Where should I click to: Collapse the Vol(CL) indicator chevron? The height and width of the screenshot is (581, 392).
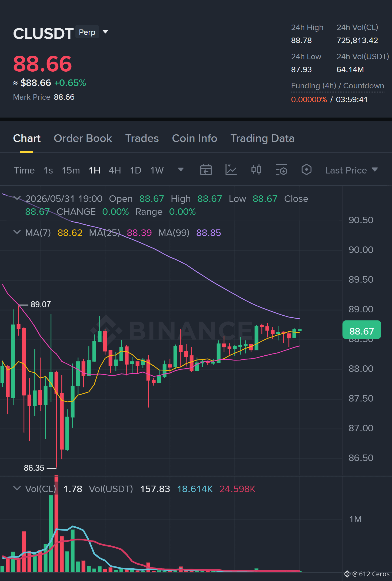click(x=17, y=488)
